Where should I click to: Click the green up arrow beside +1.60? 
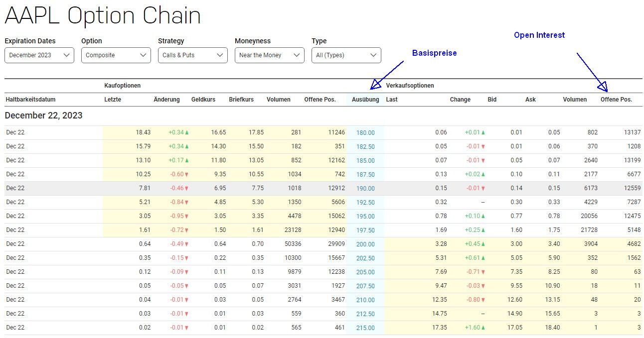483,328
